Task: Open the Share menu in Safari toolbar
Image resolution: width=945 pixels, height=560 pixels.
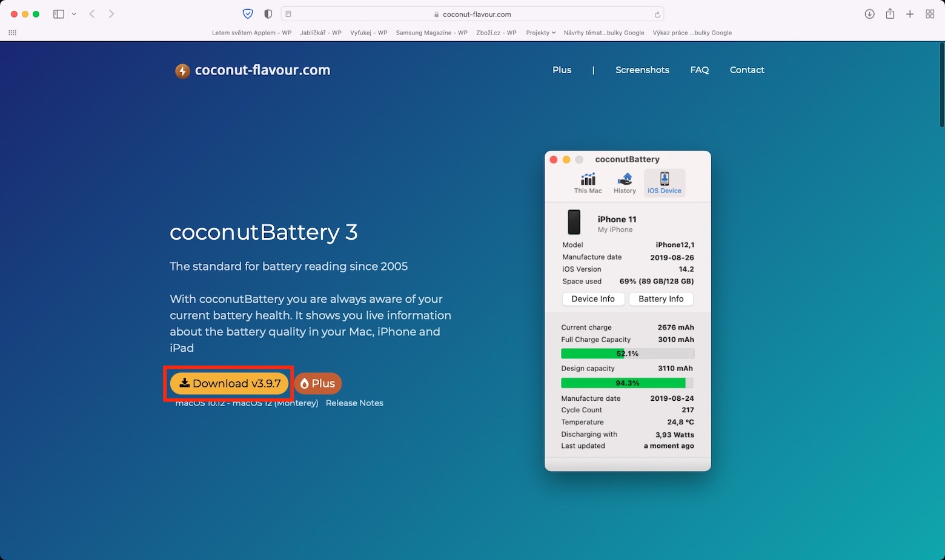Action: coord(890,13)
